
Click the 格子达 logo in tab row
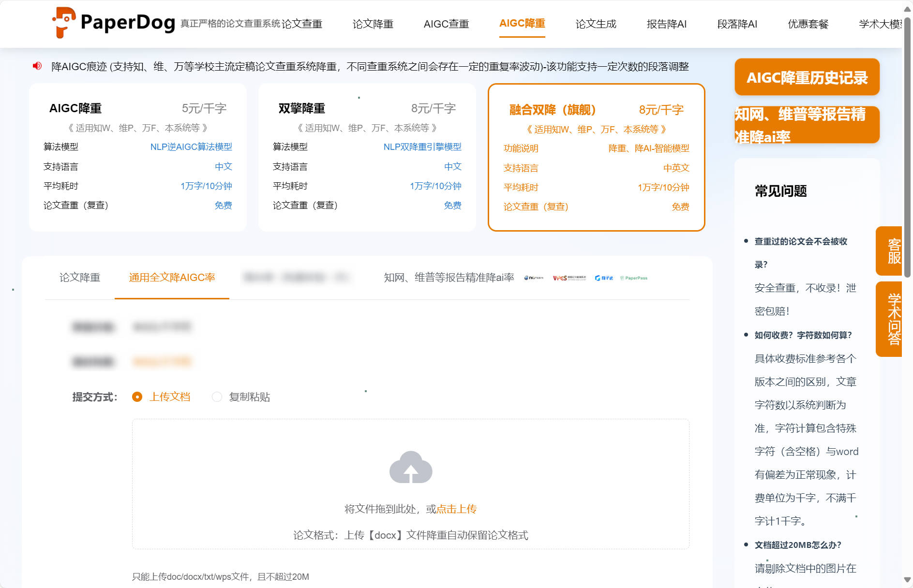pyautogui.click(x=604, y=278)
